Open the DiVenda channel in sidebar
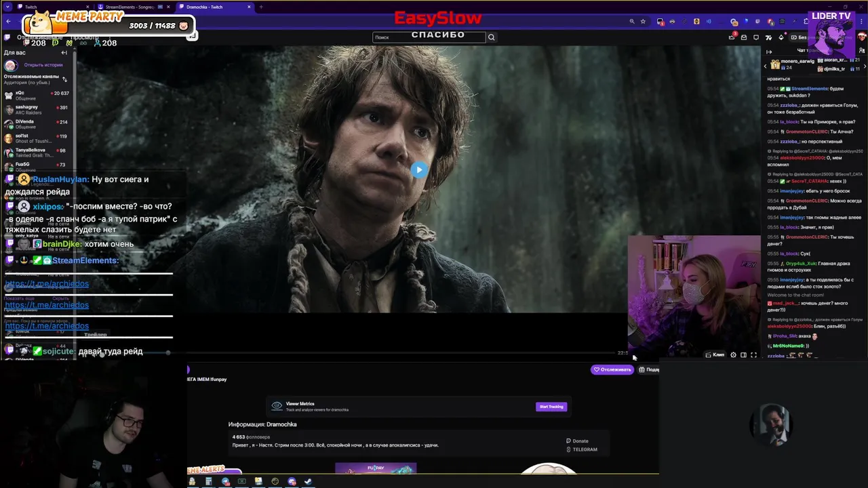 [37, 123]
